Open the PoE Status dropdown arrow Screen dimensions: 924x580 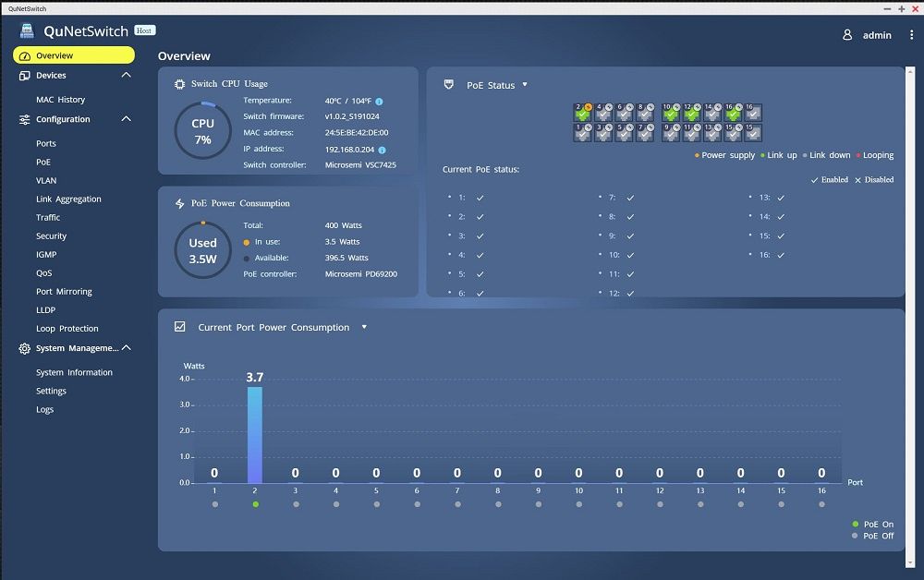tap(525, 85)
